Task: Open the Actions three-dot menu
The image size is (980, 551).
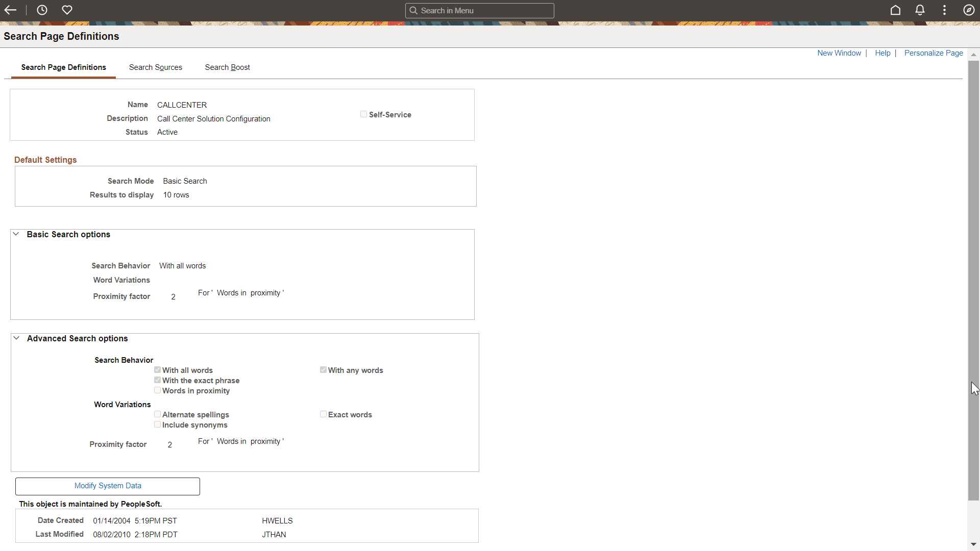Action: coord(944,10)
